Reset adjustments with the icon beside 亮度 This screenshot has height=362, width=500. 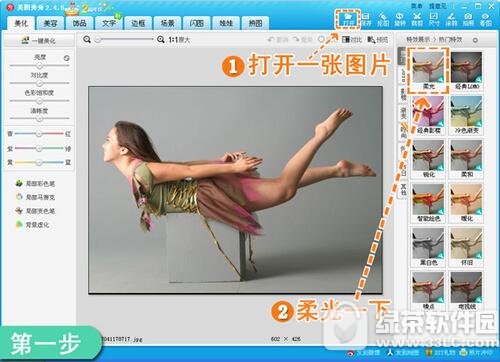click(67, 58)
